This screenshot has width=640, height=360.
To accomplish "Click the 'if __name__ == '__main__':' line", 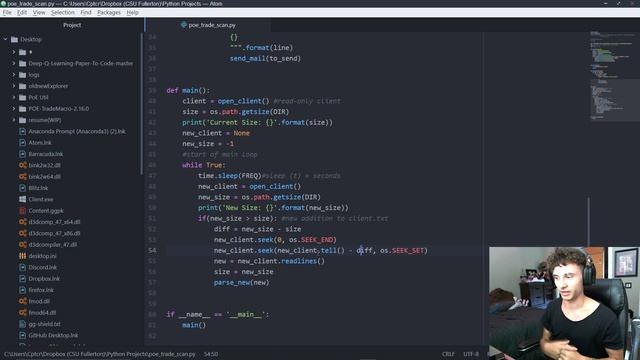I will click(218, 314).
